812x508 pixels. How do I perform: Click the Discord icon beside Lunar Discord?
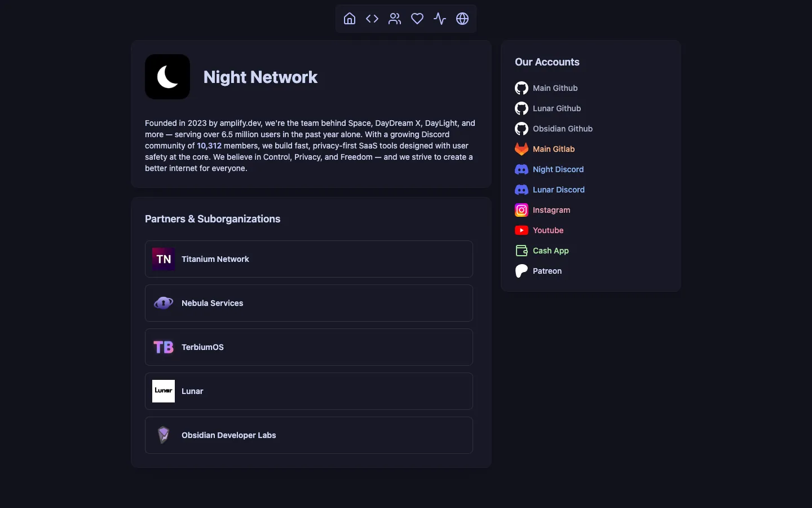(522, 190)
